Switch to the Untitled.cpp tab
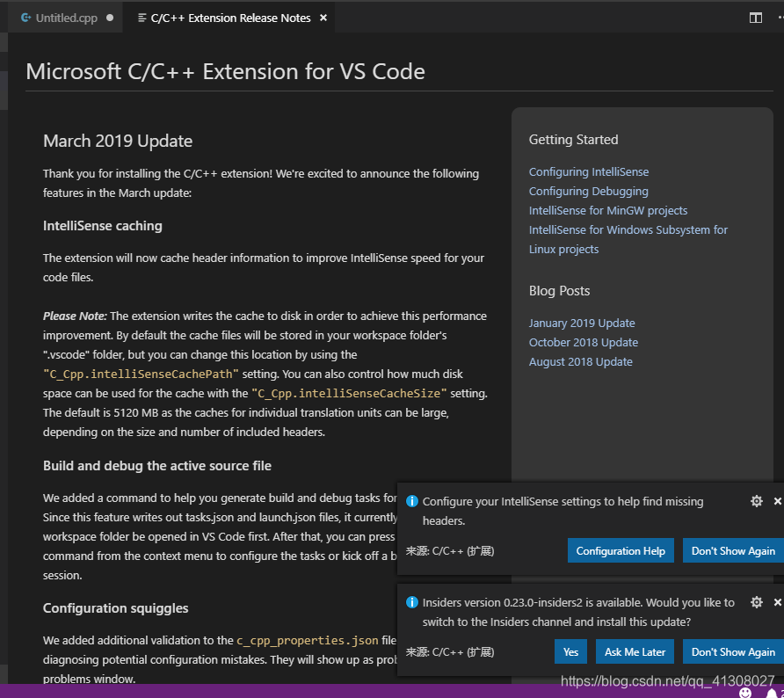The height and width of the screenshot is (698, 784). (65, 18)
